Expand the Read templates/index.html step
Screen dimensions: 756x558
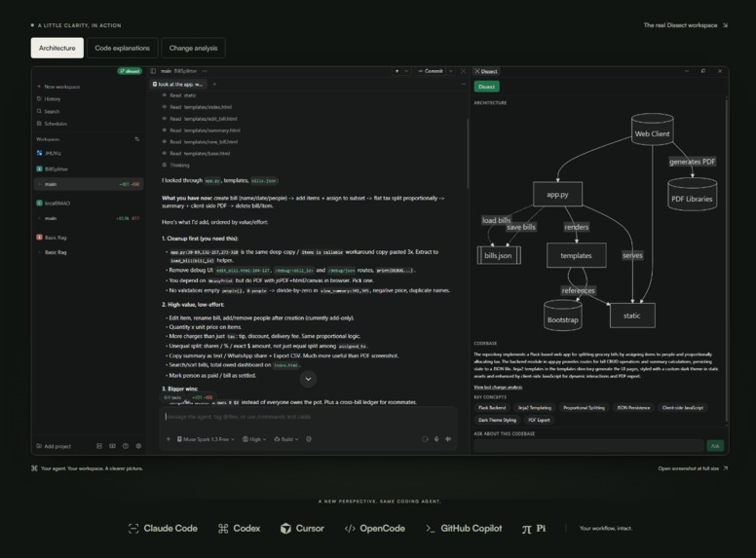click(x=197, y=107)
